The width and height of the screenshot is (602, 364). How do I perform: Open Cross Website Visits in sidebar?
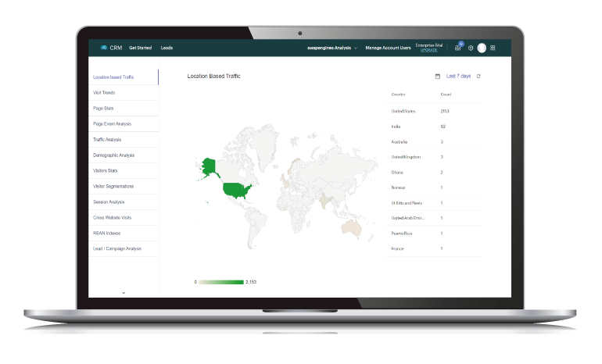tap(124, 217)
